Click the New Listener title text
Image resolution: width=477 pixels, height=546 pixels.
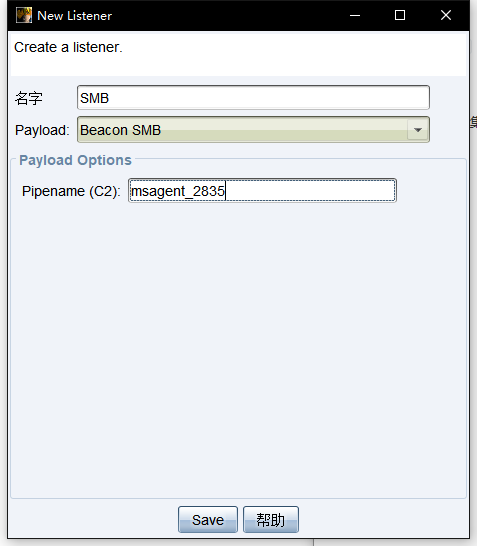point(75,16)
